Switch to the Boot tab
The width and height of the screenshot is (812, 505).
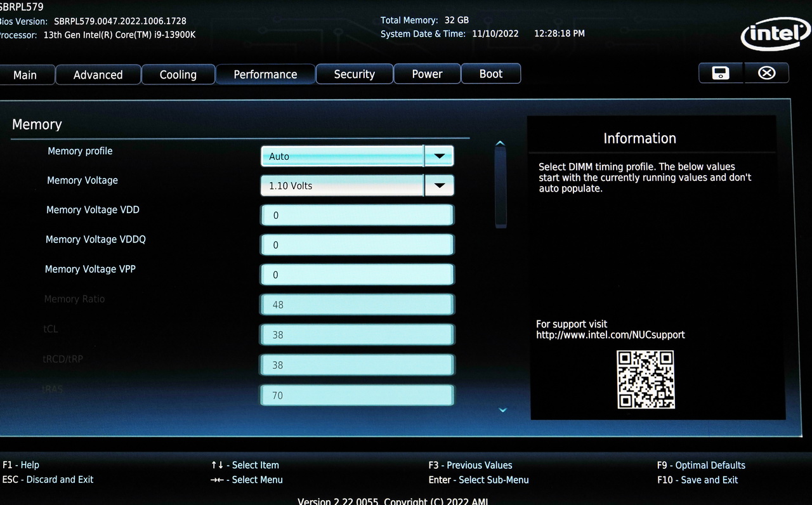pyautogui.click(x=491, y=74)
